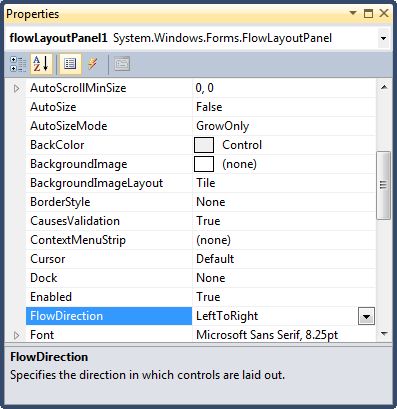Select the Enabled True value field
Viewport: 397px width, 409px height.
click(x=284, y=297)
